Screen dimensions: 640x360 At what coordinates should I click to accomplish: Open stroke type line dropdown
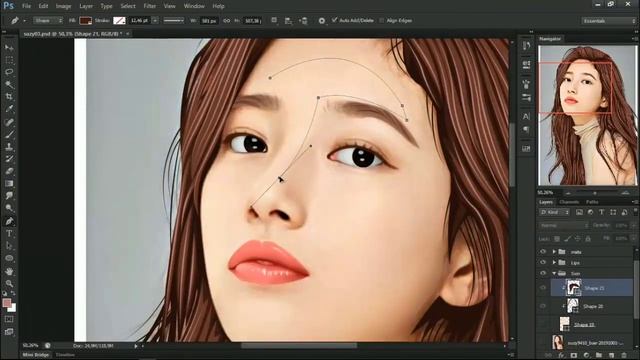(x=174, y=20)
